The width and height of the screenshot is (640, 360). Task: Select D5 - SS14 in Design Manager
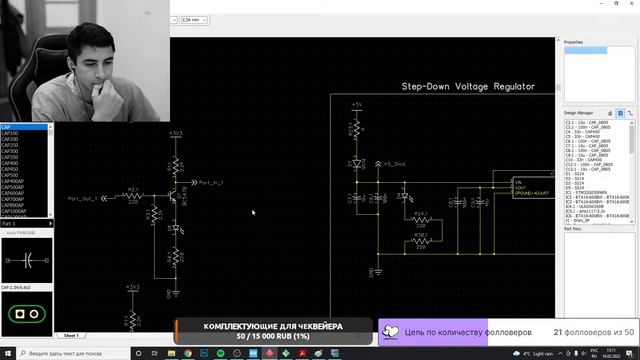click(x=575, y=188)
